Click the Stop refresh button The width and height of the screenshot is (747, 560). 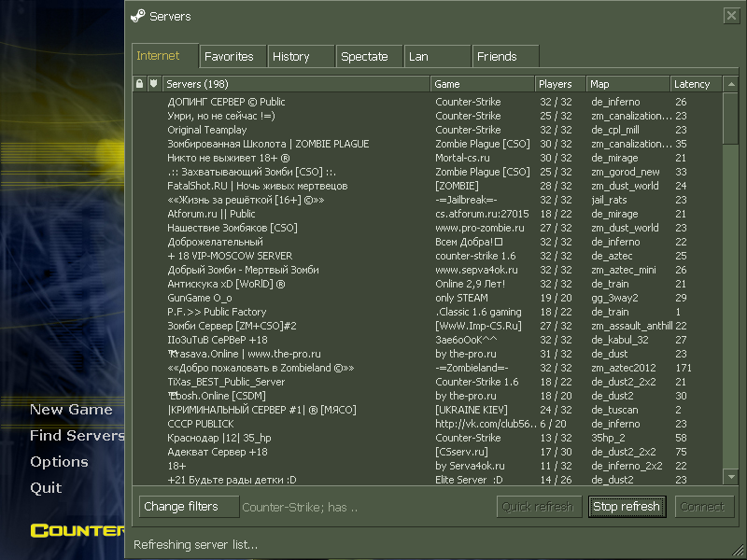627,507
